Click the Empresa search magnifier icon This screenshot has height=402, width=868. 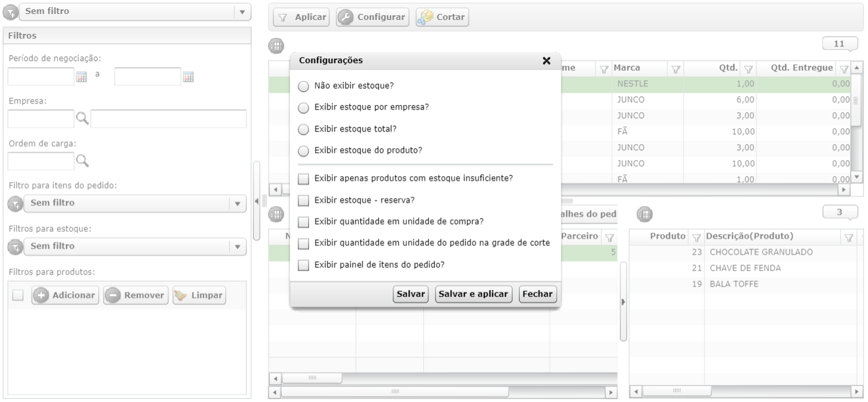(x=82, y=119)
